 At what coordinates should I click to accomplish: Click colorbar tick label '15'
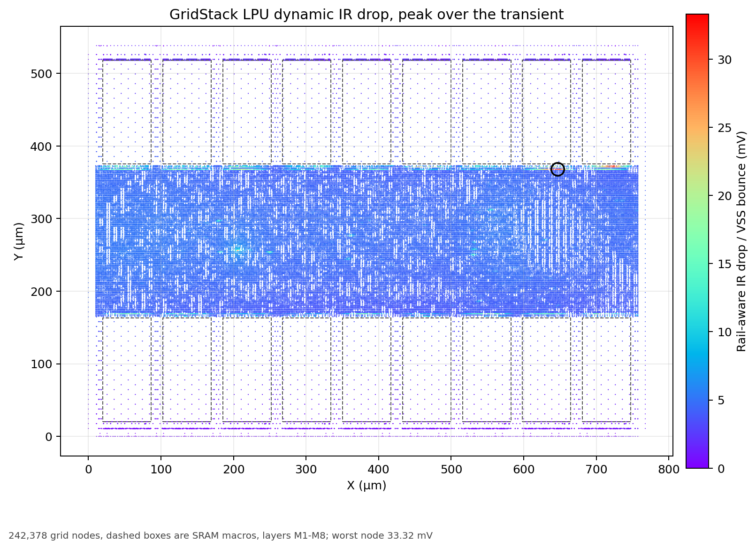pos(725,264)
